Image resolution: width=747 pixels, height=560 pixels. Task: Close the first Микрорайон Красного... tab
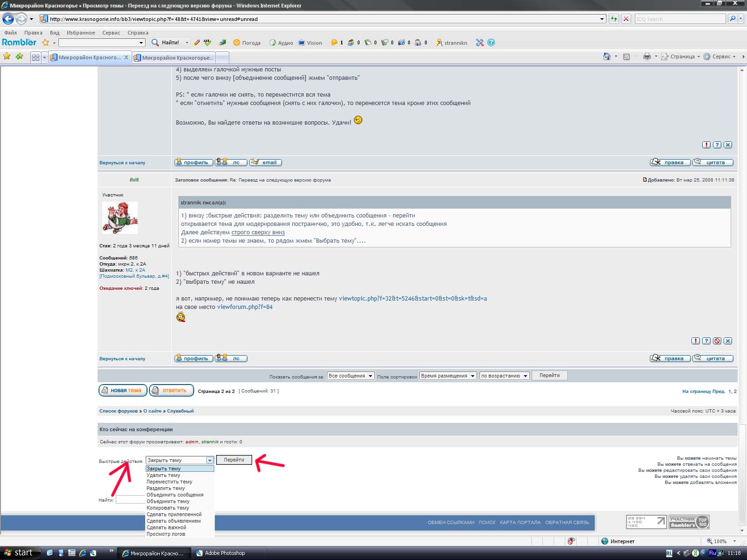(x=126, y=57)
